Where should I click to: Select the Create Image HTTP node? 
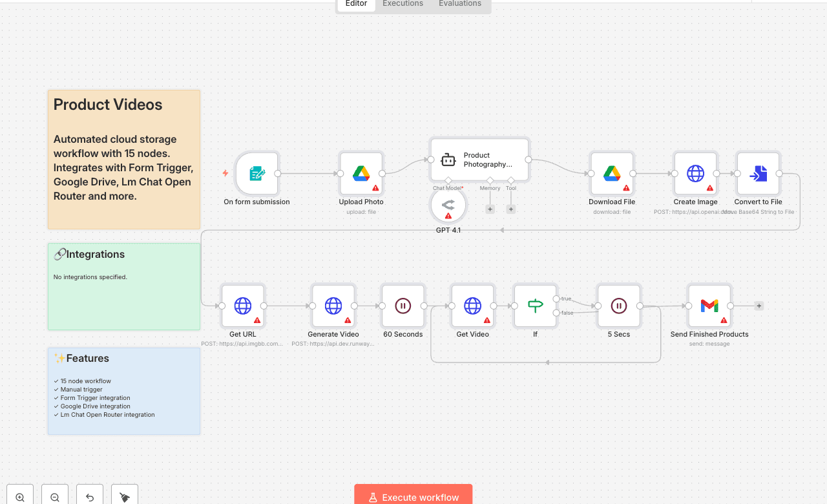695,173
